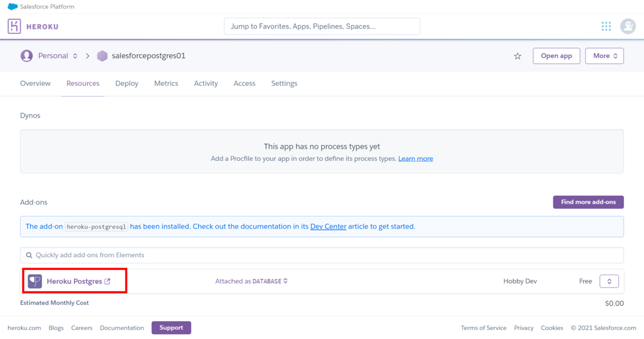The width and height of the screenshot is (644, 339).
Task: Click the salesforcepostgres01 hexagon app icon
Action: [x=102, y=56]
